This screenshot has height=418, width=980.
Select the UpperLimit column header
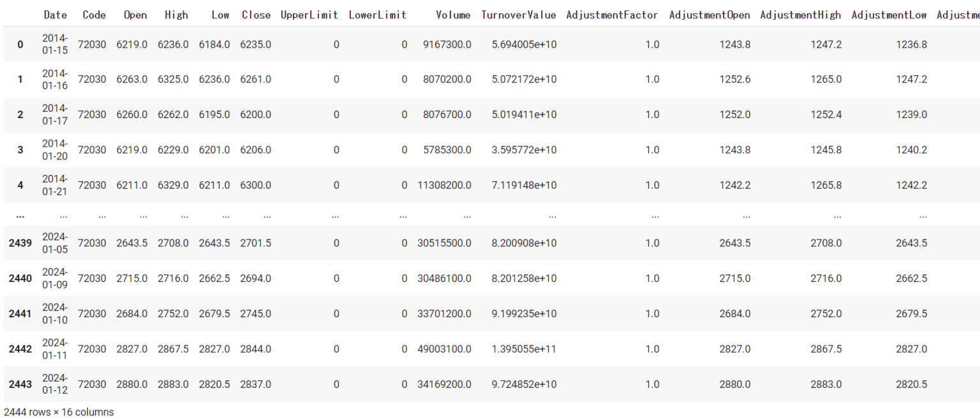pyautogui.click(x=309, y=15)
